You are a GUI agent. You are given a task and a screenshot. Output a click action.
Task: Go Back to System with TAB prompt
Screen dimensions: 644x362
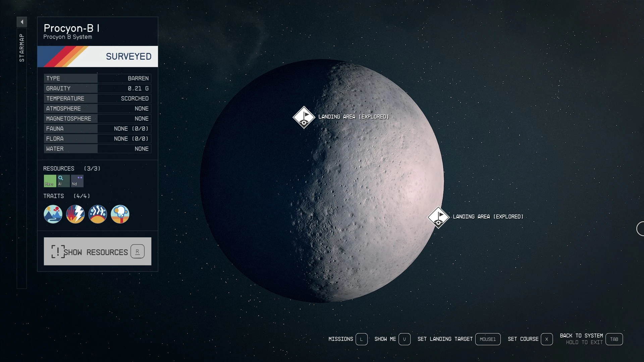(614, 339)
